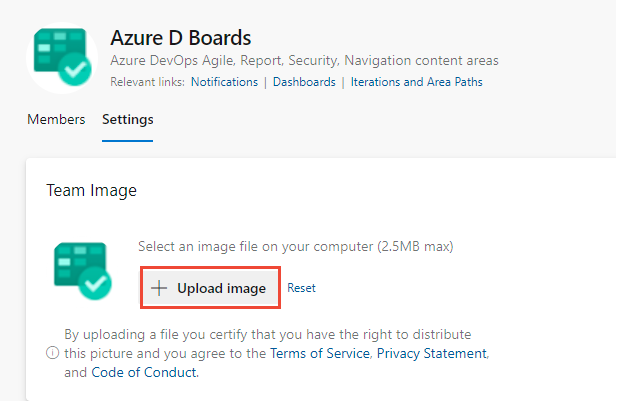Open the Dashboards link
Viewport: 617px width, 401px height.
tap(304, 82)
